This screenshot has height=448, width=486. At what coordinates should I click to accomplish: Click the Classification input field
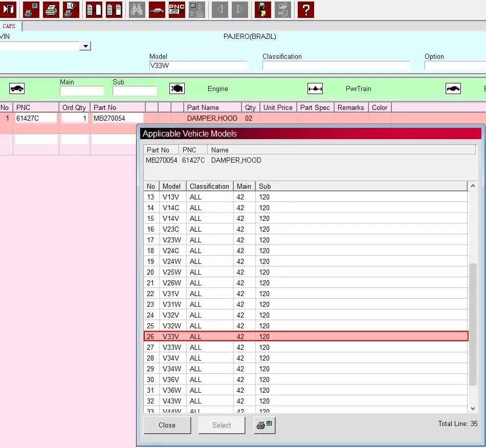[336, 65]
